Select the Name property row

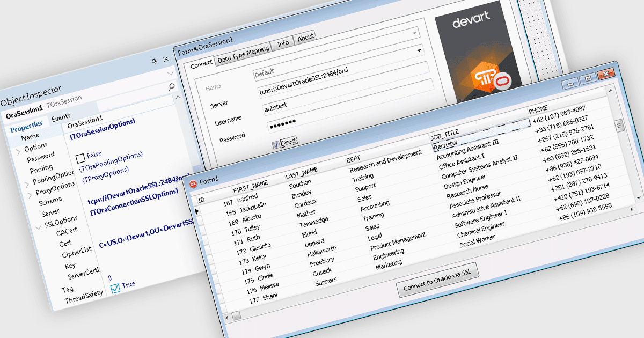pyautogui.click(x=30, y=137)
